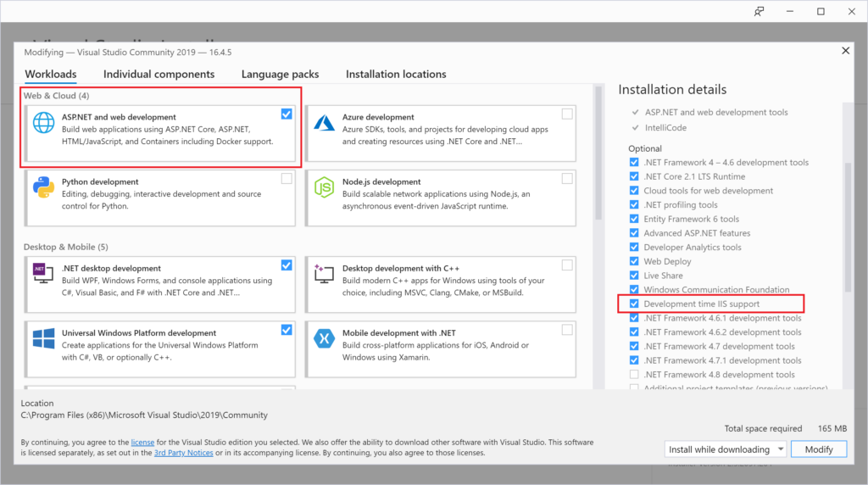Uncheck Development time IIS support

[634, 304]
